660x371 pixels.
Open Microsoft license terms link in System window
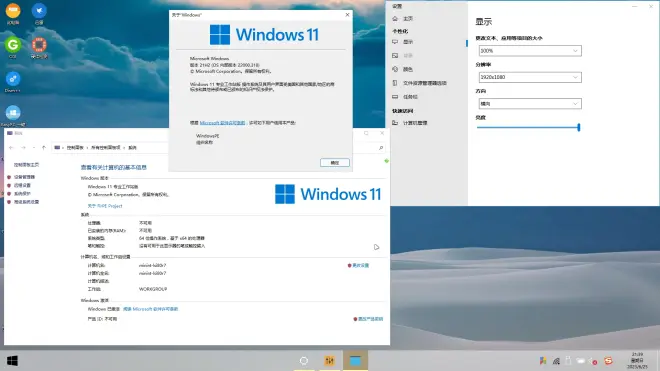point(151,309)
